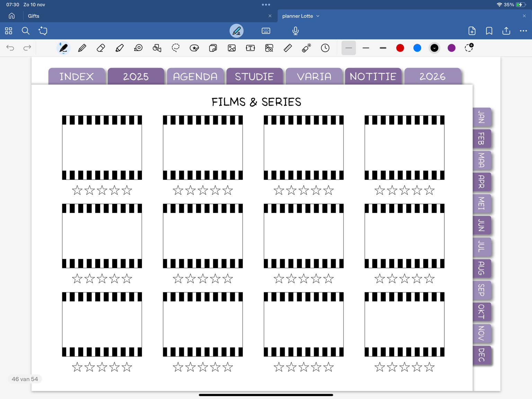532x399 pixels.
Task: Select the Ruler tool
Action: point(288,48)
